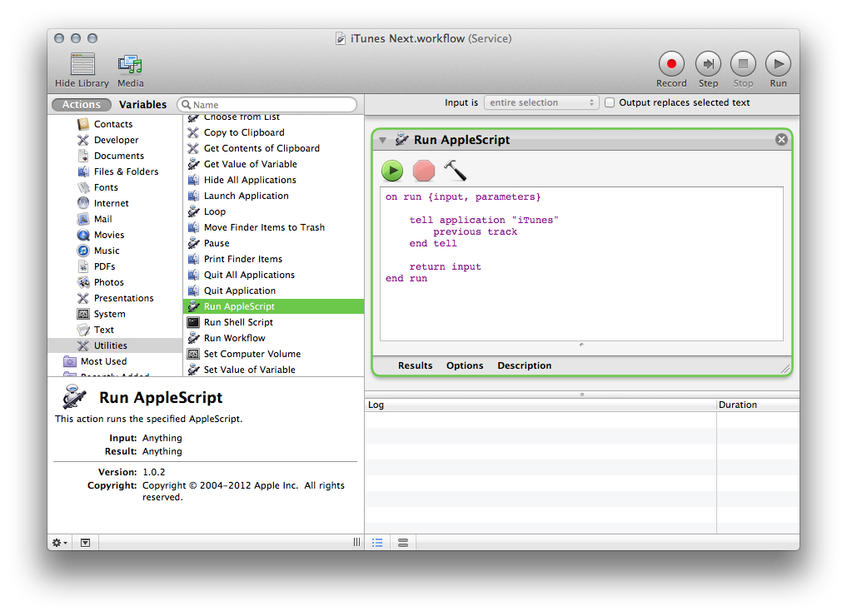The width and height of the screenshot is (847, 616).
Task: Open the Description tab of the action
Action: [524, 365]
